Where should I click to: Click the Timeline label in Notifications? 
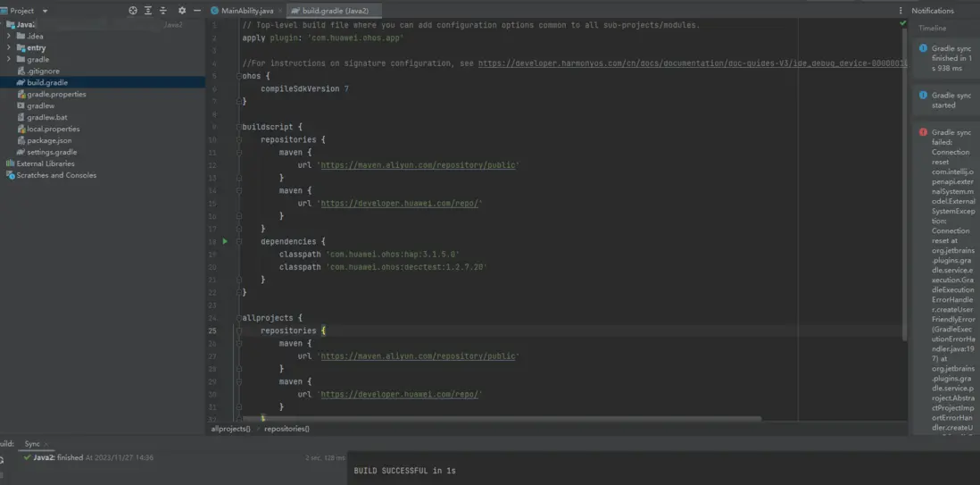pyautogui.click(x=932, y=29)
